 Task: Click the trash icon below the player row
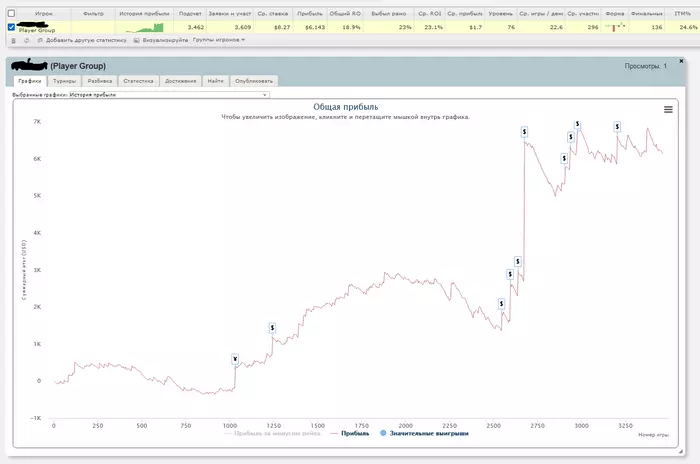[13, 41]
